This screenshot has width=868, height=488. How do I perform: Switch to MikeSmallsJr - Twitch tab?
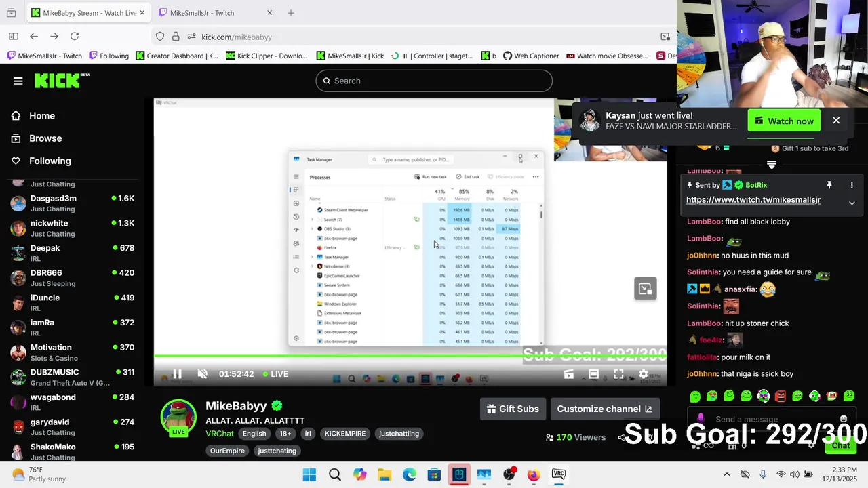coord(216,13)
